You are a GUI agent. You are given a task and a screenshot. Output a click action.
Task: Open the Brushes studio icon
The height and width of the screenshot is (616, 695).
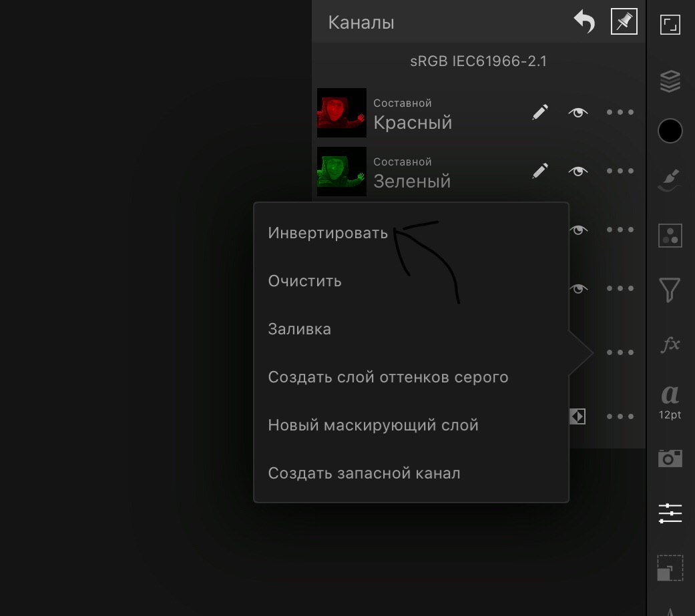(x=670, y=180)
